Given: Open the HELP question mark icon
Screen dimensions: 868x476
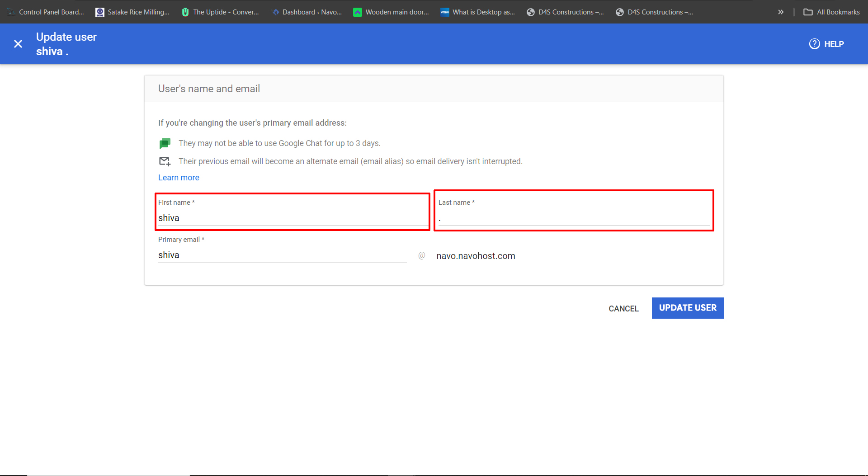Looking at the screenshot, I should [814, 44].
